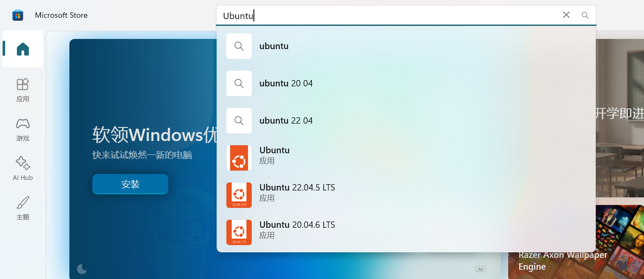The image size is (644, 279).
Task: Click the search magnifier button
Action: click(x=585, y=15)
